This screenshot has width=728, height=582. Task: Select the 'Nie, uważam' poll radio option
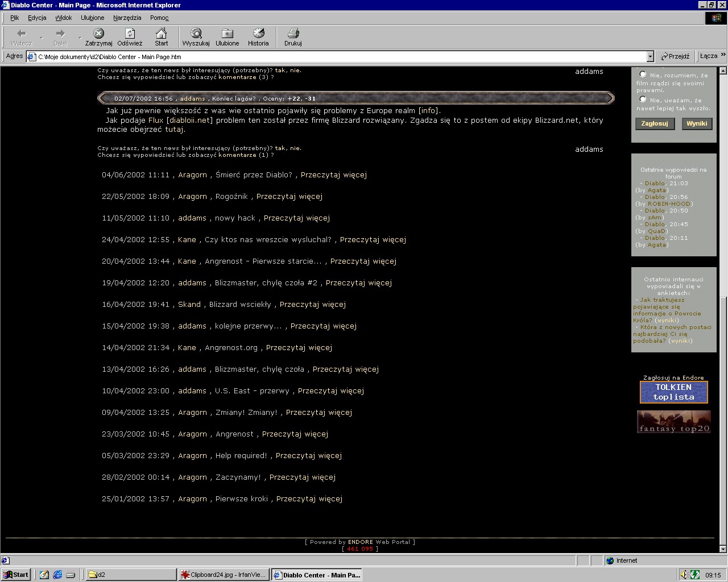643,99
